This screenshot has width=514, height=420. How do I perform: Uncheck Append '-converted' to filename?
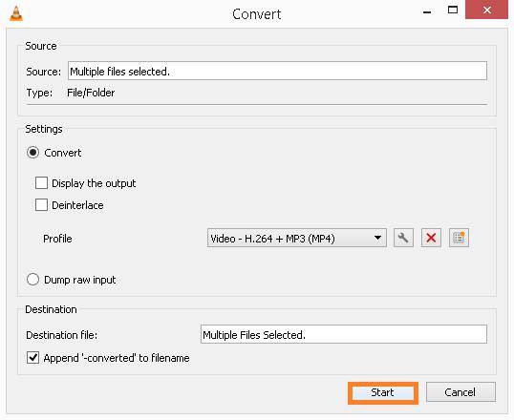pyautogui.click(x=32, y=358)
